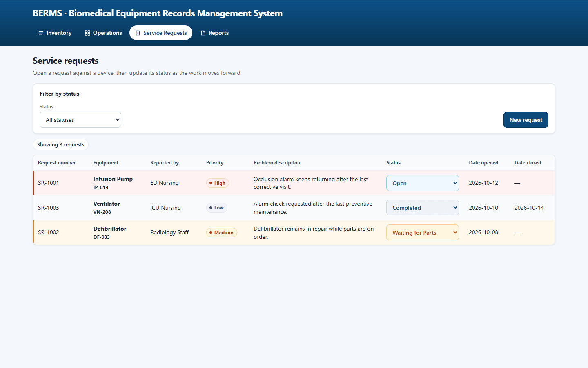Click the Reports page icon

click(x=203, y=33)
